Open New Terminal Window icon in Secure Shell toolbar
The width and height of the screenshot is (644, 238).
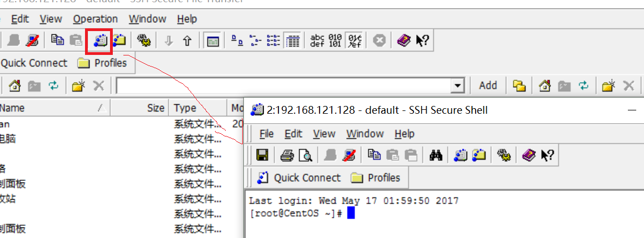tap(460, 155)
